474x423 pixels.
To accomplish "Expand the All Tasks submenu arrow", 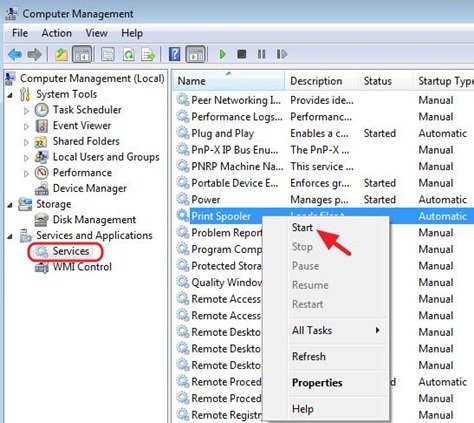I will coord(377,330).
